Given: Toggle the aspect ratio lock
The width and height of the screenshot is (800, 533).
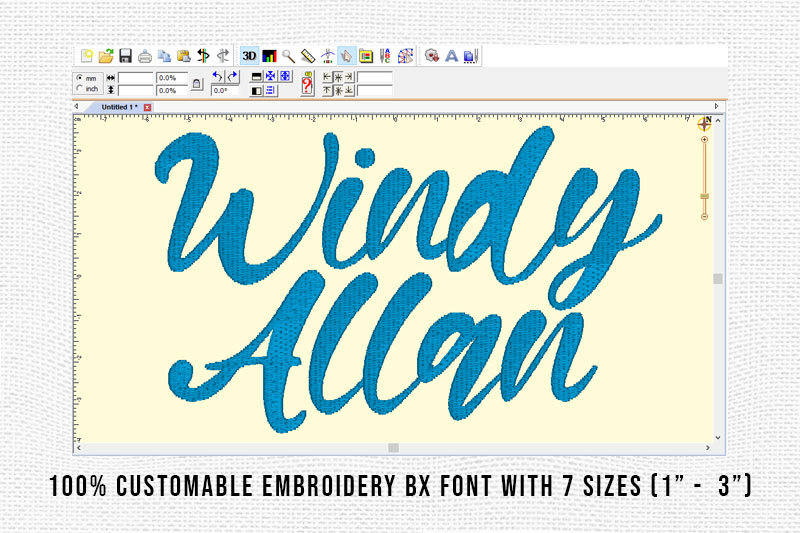Looking at the screenshot, I should pyautogui.click(x=197, y=84).
